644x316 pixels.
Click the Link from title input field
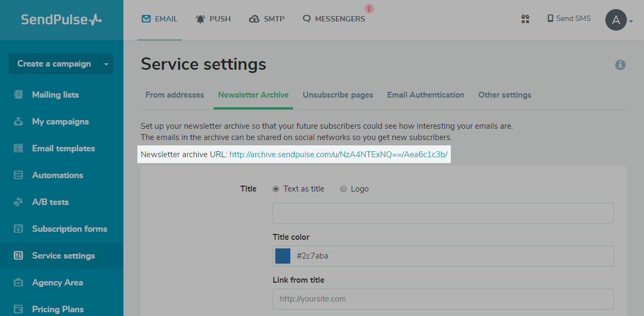(443, 299)
